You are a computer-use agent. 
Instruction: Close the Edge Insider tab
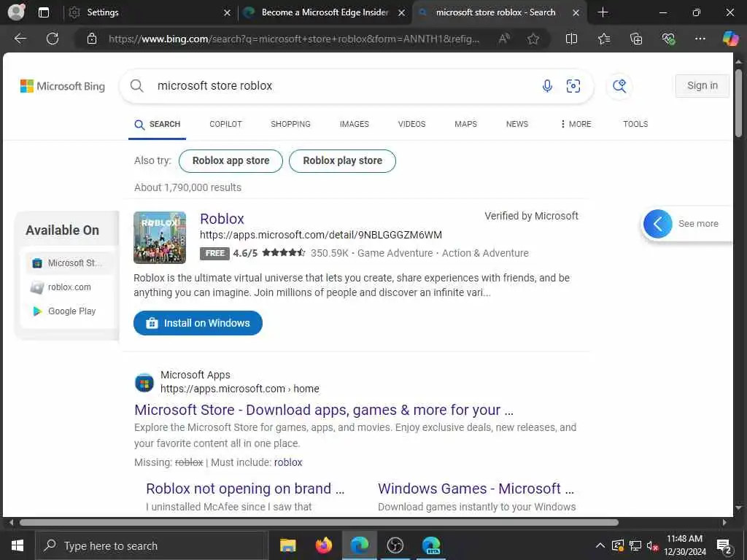click(402, 13)
